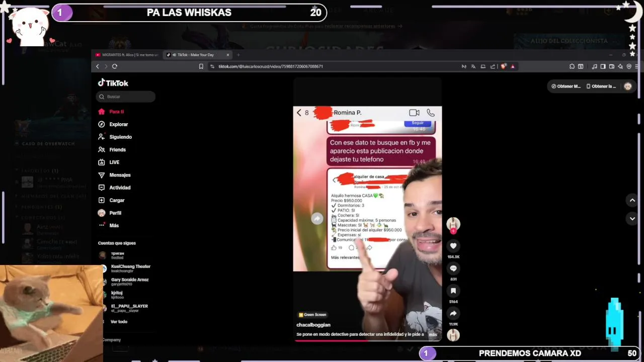
Task: Open the TikTok logo home link
Action: [x=113, y=83]
